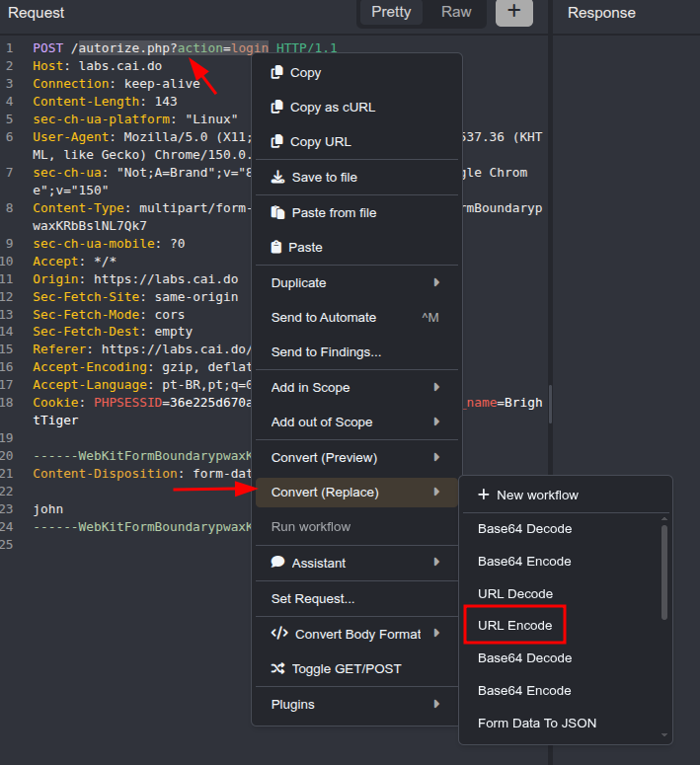700x765 pixels.
Task: Click the Content-Length: 143 header line
Action: coord(105,102)
